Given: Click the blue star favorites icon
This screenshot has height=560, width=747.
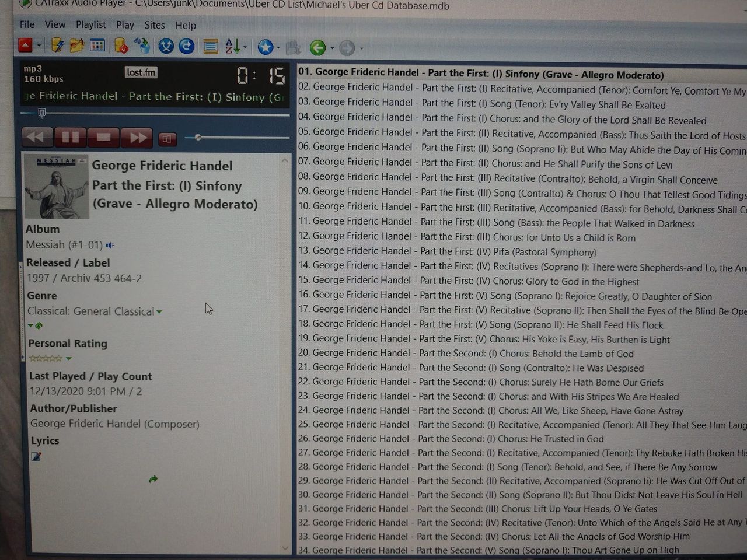Looking at the screenshot, I should click(x=266, y=47).
